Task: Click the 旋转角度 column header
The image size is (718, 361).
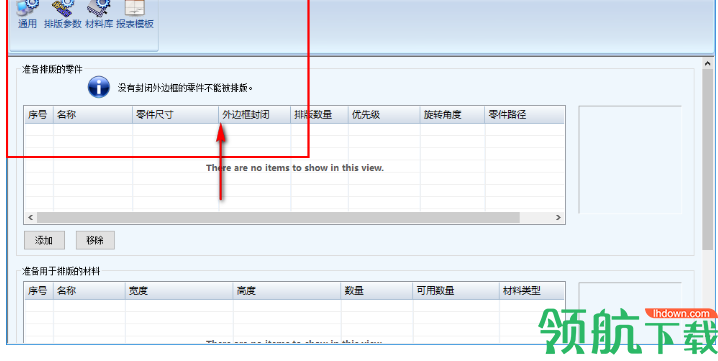Action: pyautogui.click(x=452, y=115)
